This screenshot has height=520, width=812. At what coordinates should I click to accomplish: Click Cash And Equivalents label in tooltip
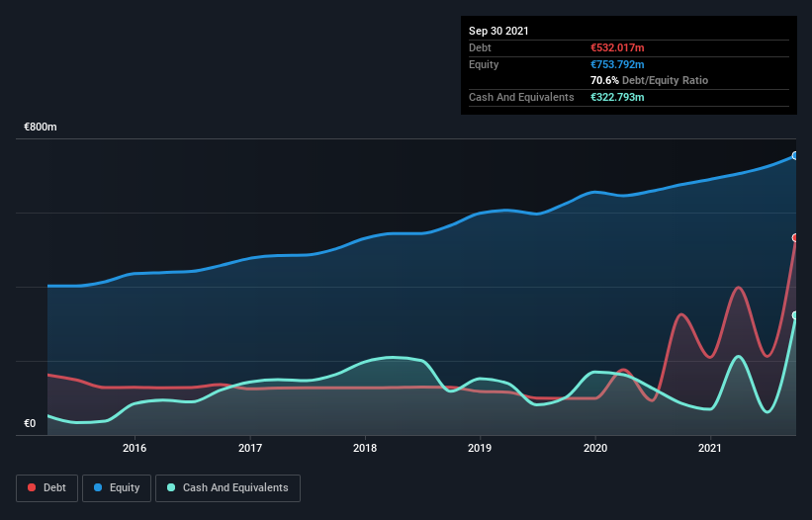pyautogui.click(x=521, y=97)
